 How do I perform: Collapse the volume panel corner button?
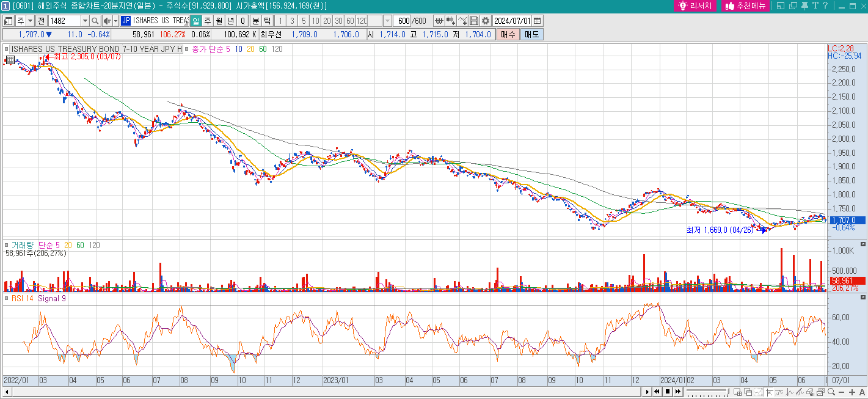tap(863, 244)
